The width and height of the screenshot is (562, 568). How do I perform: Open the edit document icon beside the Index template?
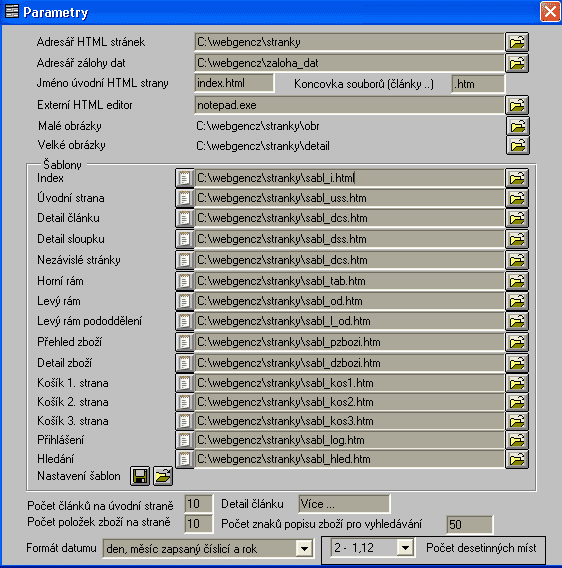tap(184, 178)
